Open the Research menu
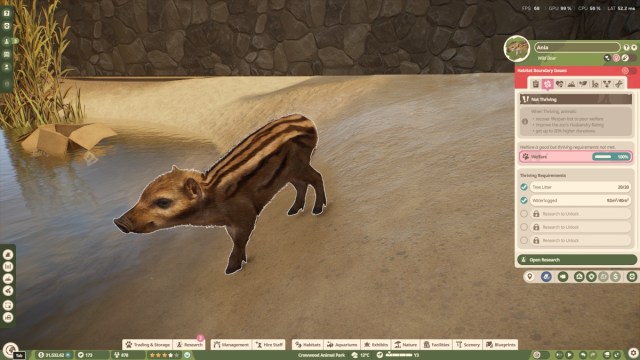This screenshot has height=360, width=640. point(189,344)
